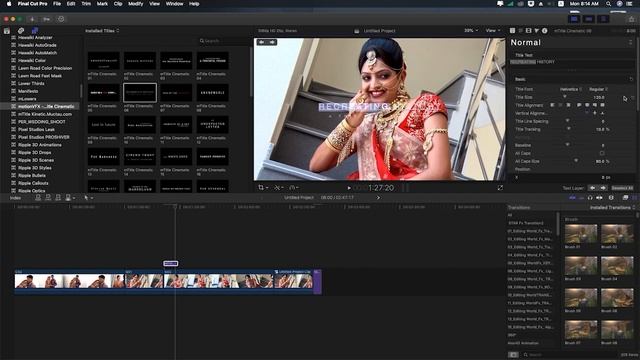This screenshot has height=360, width=640.
Task: Open the crop tool menu under viewer
Action: [263, 188]
